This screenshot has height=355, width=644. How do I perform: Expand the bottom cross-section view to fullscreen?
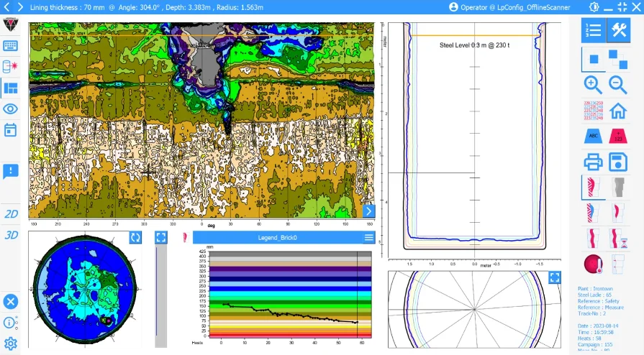click(x=555, y=277)
